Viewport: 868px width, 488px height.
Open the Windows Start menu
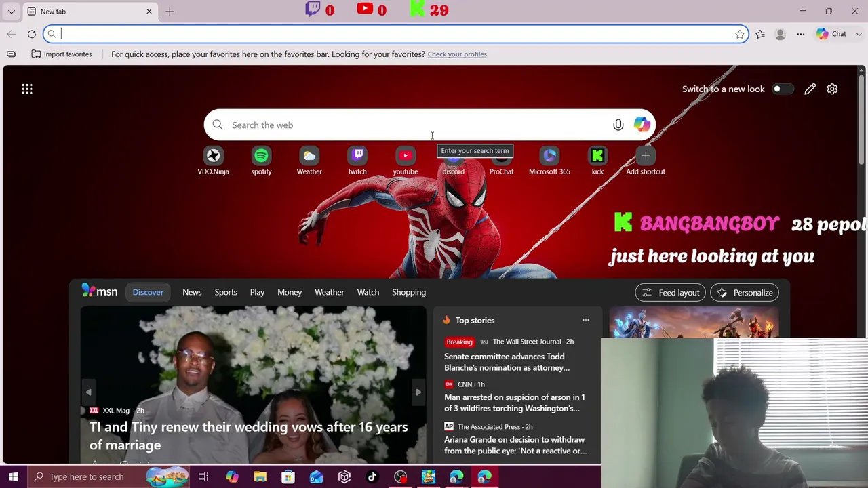tap(13, 477)
